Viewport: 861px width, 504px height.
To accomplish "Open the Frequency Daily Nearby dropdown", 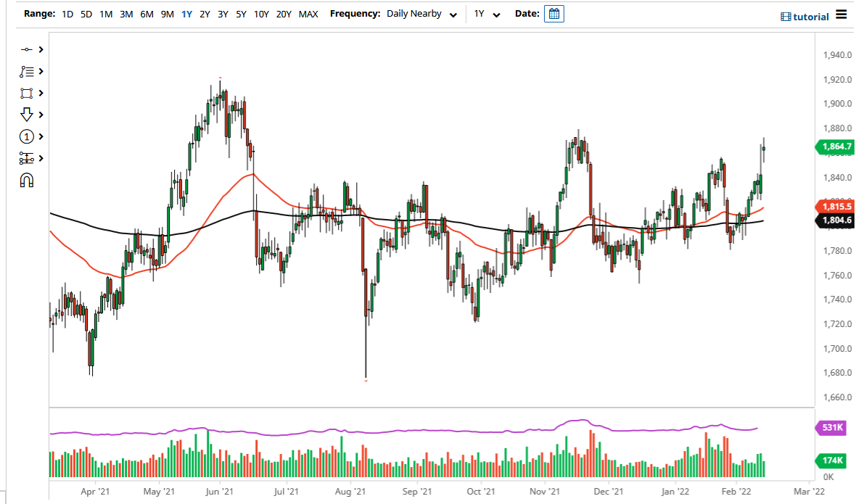I will tap(421, 15).
